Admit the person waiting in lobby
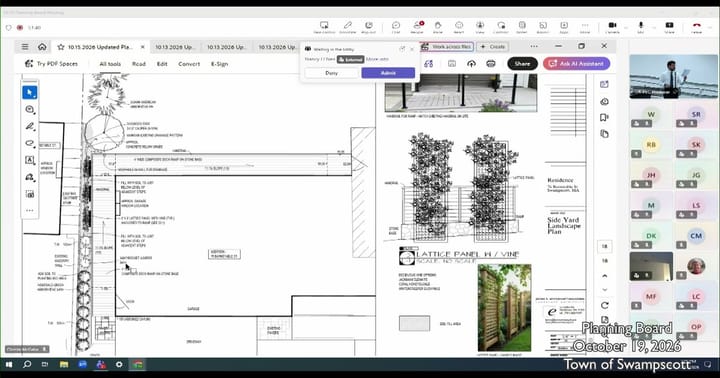This screenshot has width=720, height=378. (x=388, y=73)
